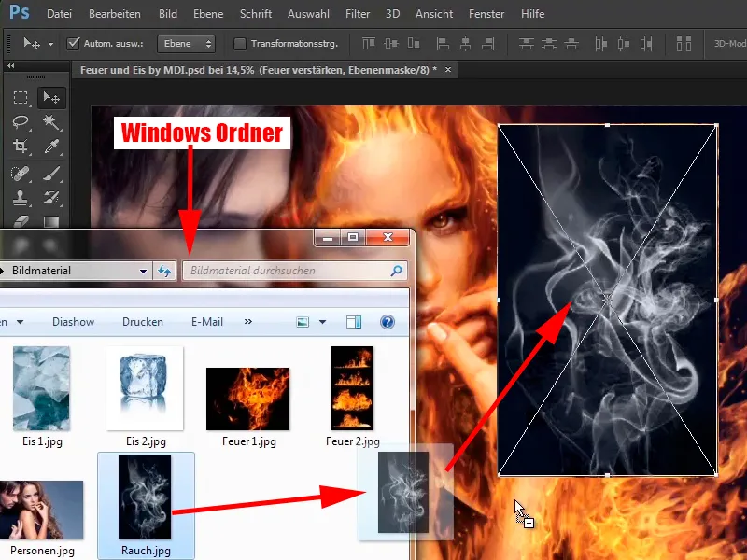The height and width of the screenshot is (560, 747).
Task: Align top edges in options bar
Action: click(369, 44)
